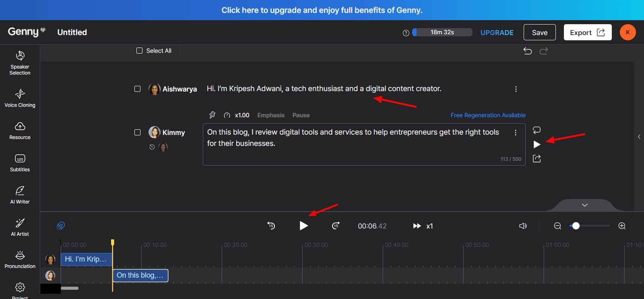Expand the right side panel arrow

point(639,137)
